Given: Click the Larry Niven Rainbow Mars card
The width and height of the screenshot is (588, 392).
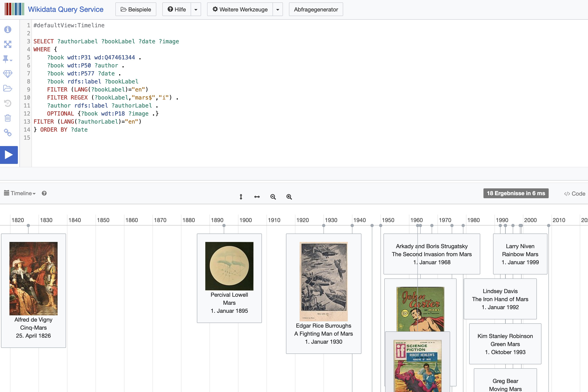Looking at the screenshot, I should [x=520, y=254].
